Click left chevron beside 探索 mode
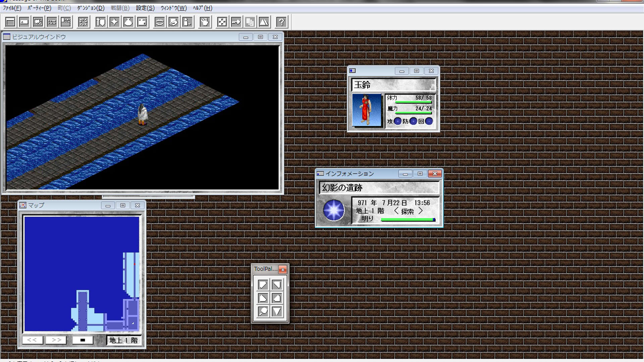 click(x=396, y=211)
